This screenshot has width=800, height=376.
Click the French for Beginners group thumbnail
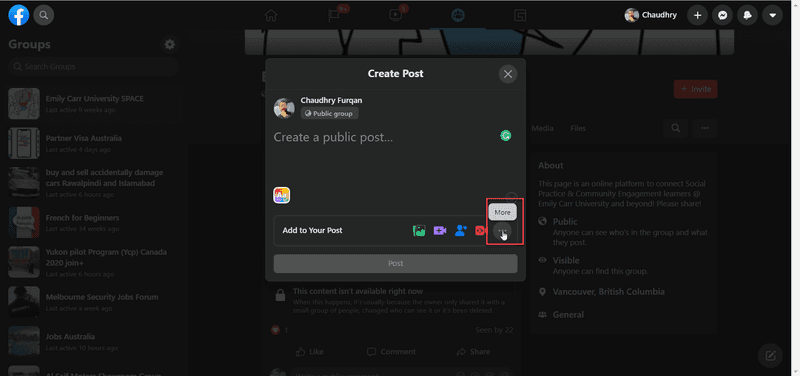click(x=24, y=222)
